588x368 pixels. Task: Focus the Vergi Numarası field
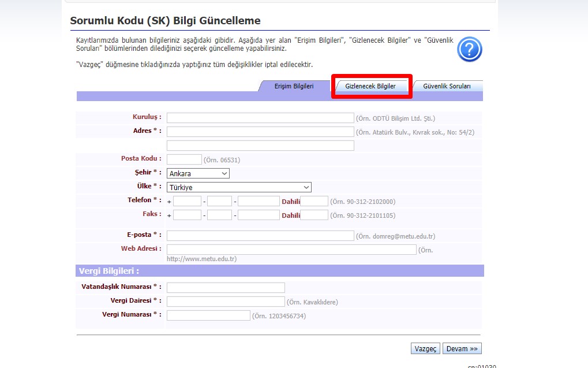208,315
